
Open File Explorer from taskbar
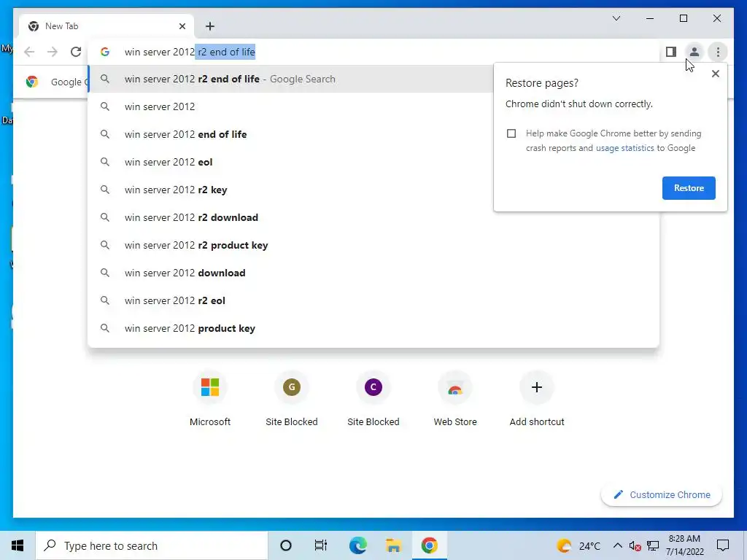click(393, 545)
